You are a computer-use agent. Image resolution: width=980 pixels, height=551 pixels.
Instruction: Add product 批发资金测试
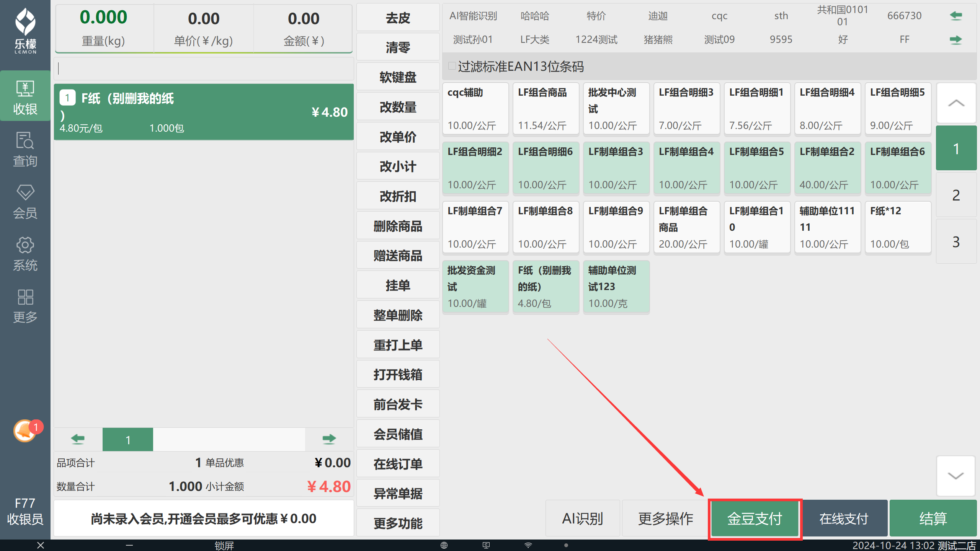(475, 287)
